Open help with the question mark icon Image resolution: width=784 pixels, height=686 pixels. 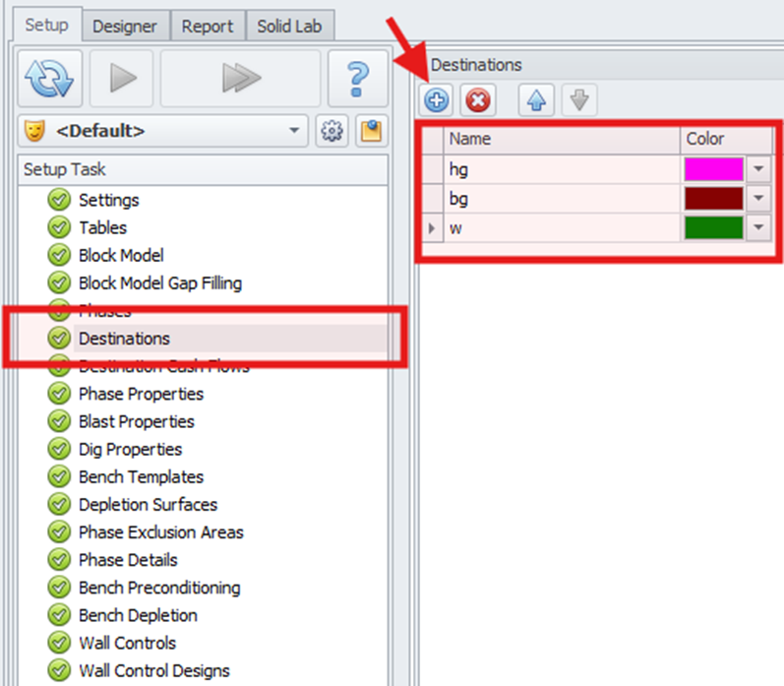pos(356,80)
